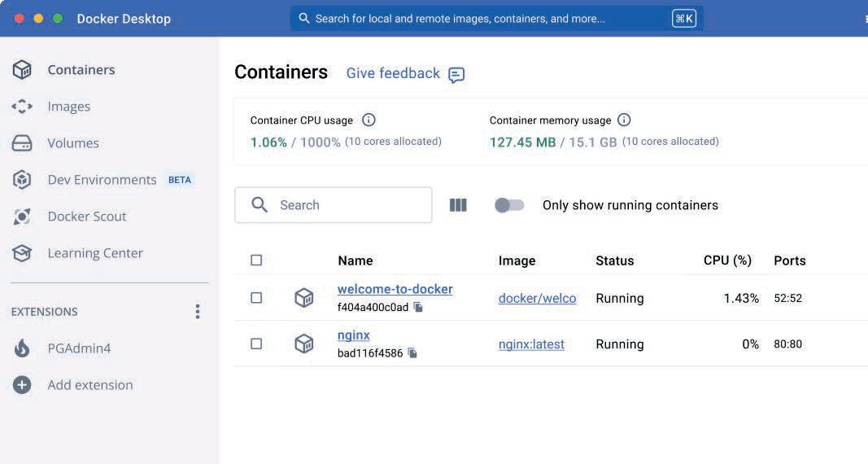Viewport: 868px width, 464px height.
Task: Open the Extensions three-dot menu
Action: click(197, 311)
